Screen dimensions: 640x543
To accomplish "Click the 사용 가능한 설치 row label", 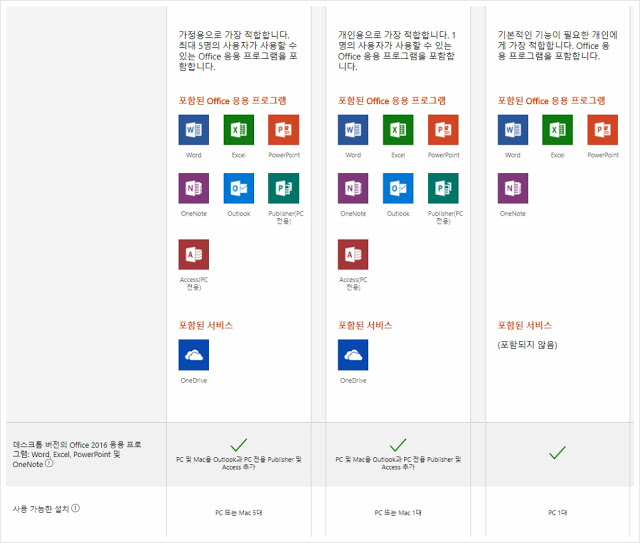I will [41, 509].
